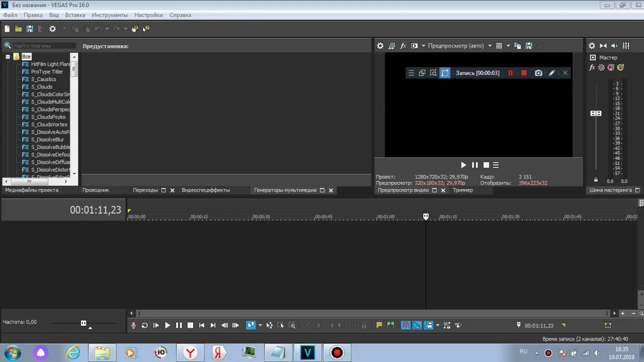Select the S_DissolveBlur plugin
The image size is (644, 362).
[x=47, y=140]
